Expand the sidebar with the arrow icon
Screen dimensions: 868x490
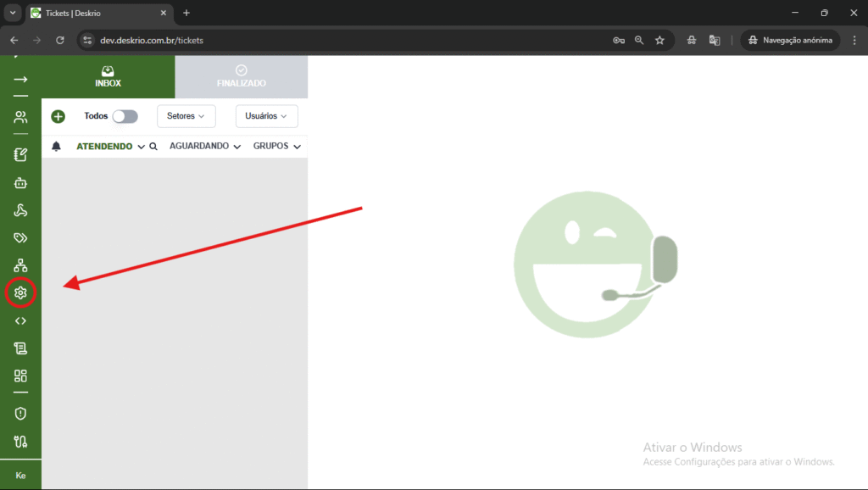(x=20, y=80)
